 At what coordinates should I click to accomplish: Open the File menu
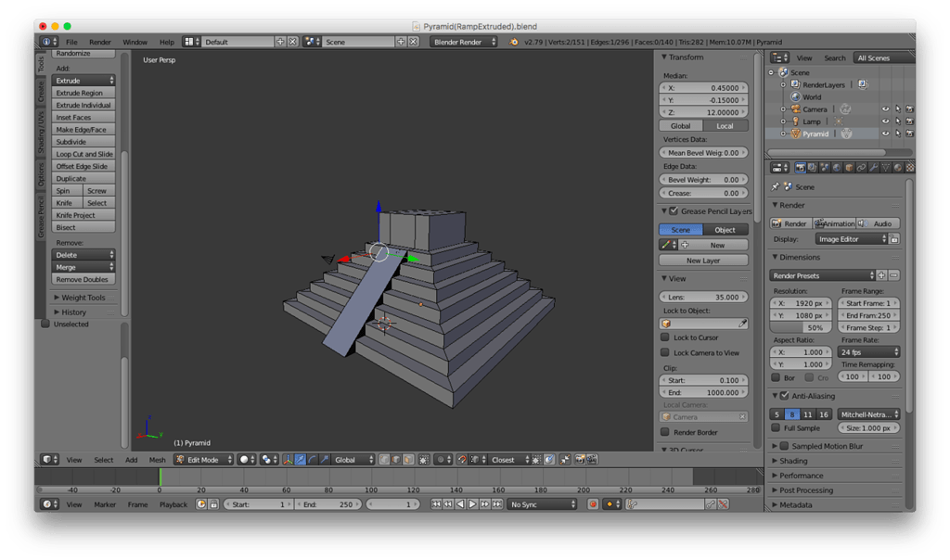[x=71, y=42]
